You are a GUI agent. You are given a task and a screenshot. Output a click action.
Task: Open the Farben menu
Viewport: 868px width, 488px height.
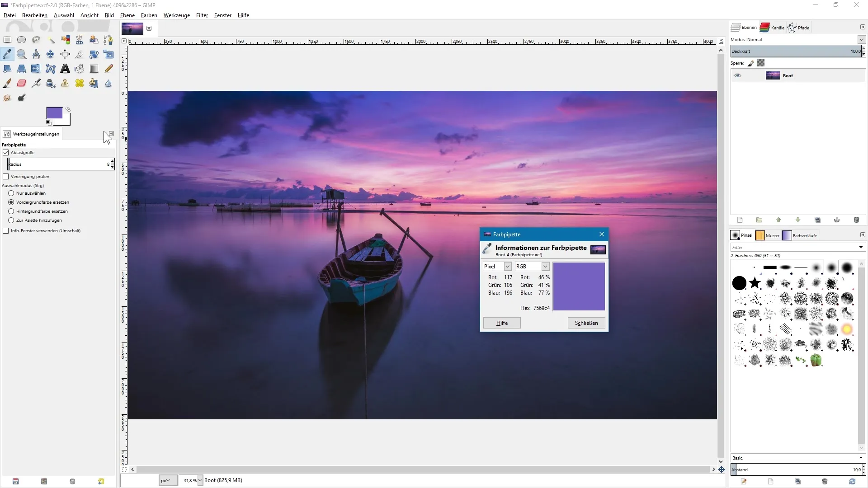(149, 15)
